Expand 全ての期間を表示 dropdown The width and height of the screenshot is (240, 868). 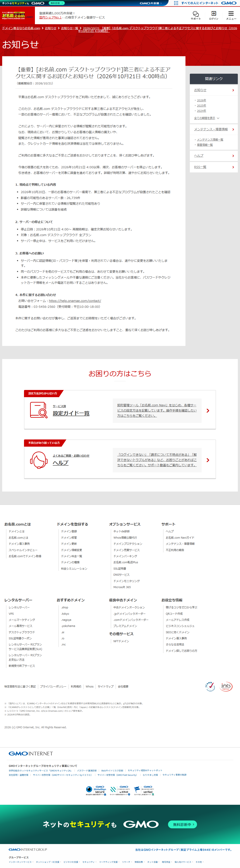coord(207,118)
